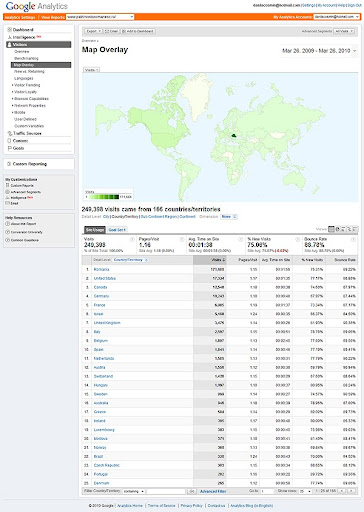Screen dimensions: 364x512
Task: Select the pie chart view icon
Action: coord(337,229)
